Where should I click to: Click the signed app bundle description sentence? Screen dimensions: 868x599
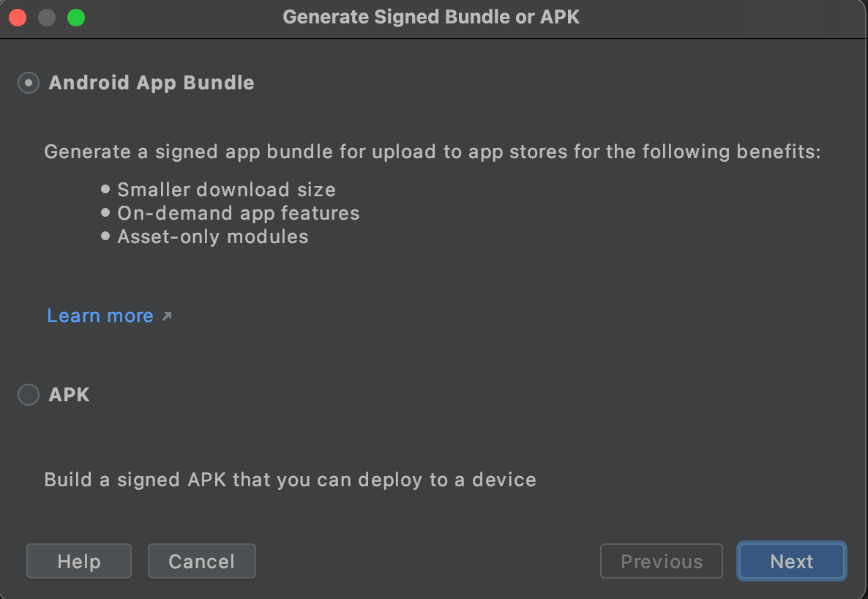click(433, 152)
